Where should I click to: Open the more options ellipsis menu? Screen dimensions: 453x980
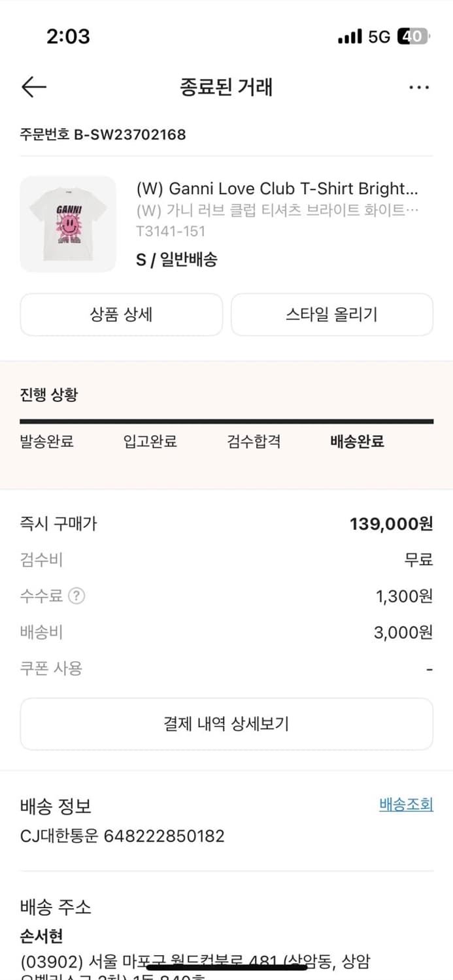419,87
